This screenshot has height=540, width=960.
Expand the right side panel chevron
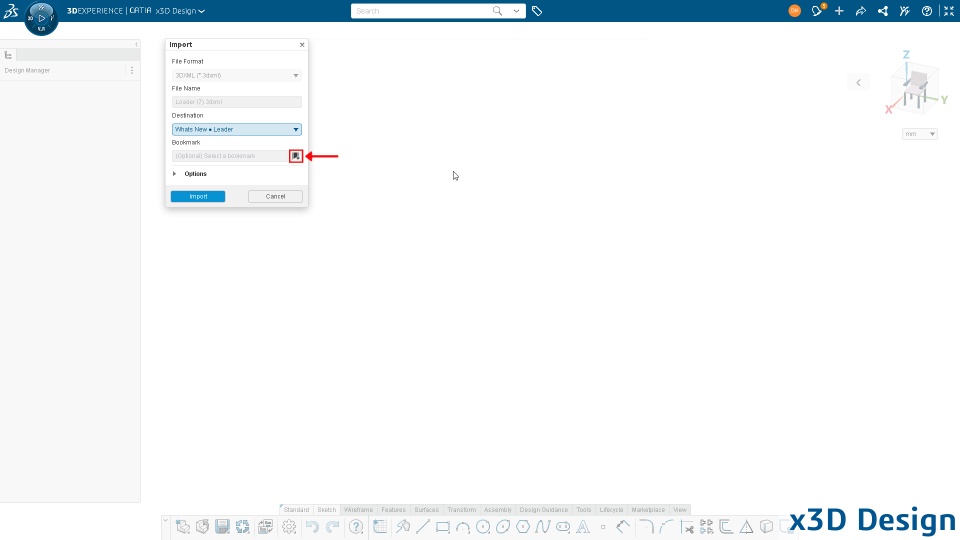858,83
